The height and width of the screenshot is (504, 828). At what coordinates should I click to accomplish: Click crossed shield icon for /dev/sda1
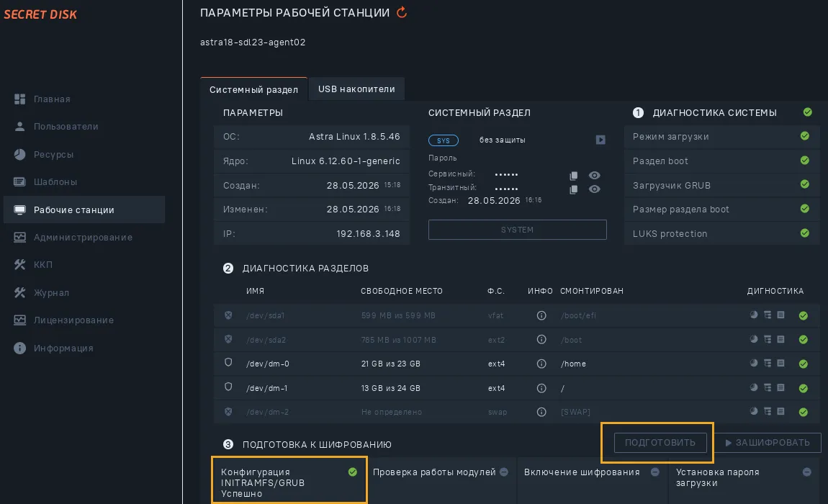(228, 315)
